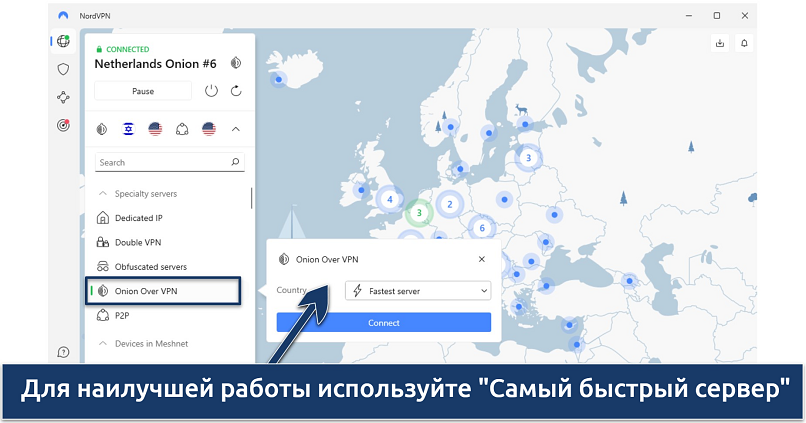Open the Threat Protection shield icon
Viewport: 806px width, 423px height.
pyautogui.click(x=64, y=69)
